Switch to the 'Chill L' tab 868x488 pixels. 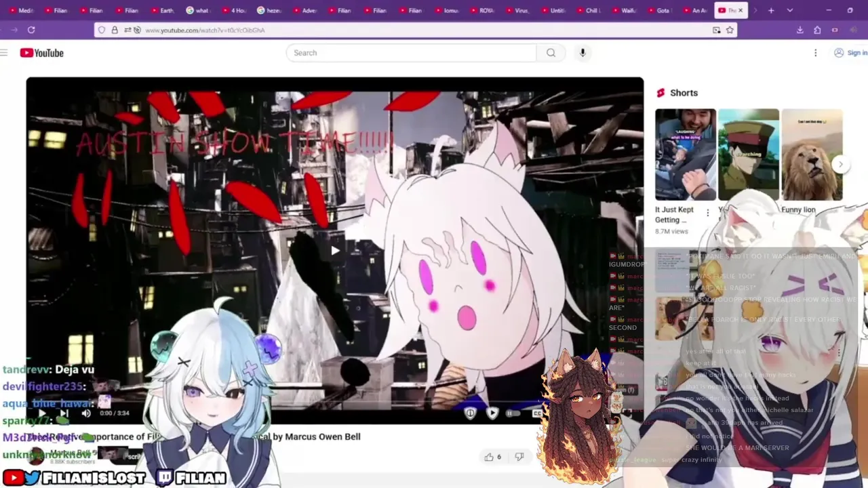[589, 10]
